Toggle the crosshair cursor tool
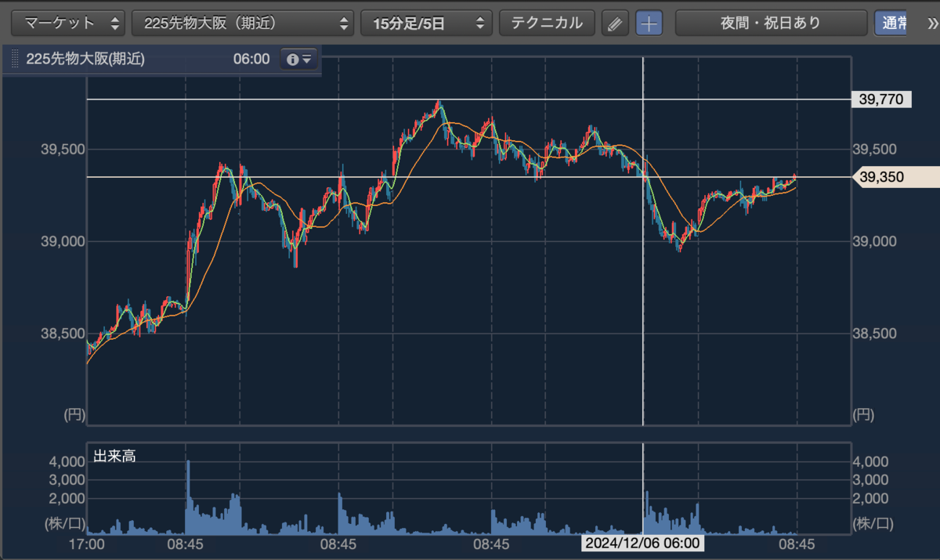The width and height of the screenshot is (940, 560). 649,23
